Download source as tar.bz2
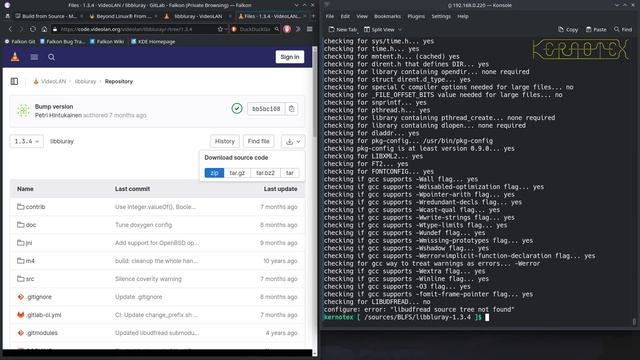 tap(265, 173)
